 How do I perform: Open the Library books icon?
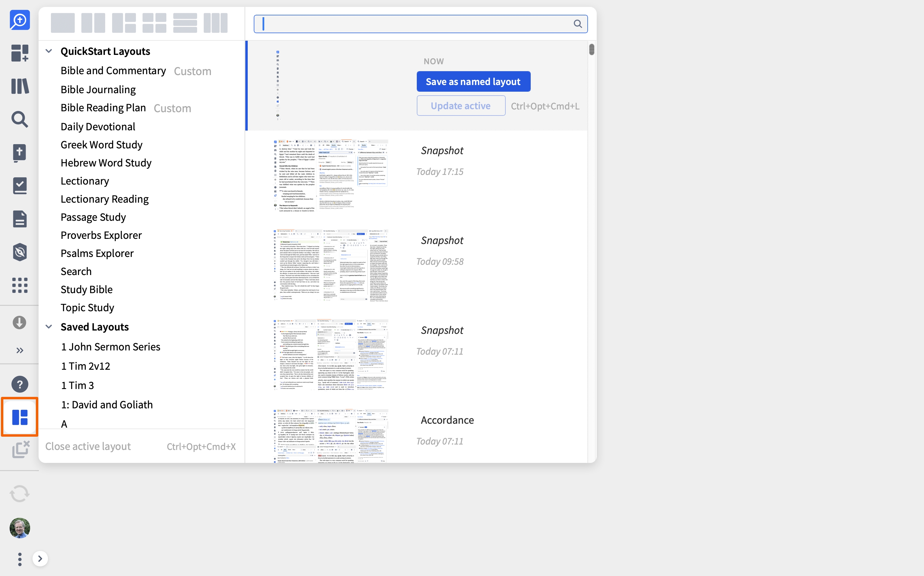pyautogui.click(x=20, y=86)
